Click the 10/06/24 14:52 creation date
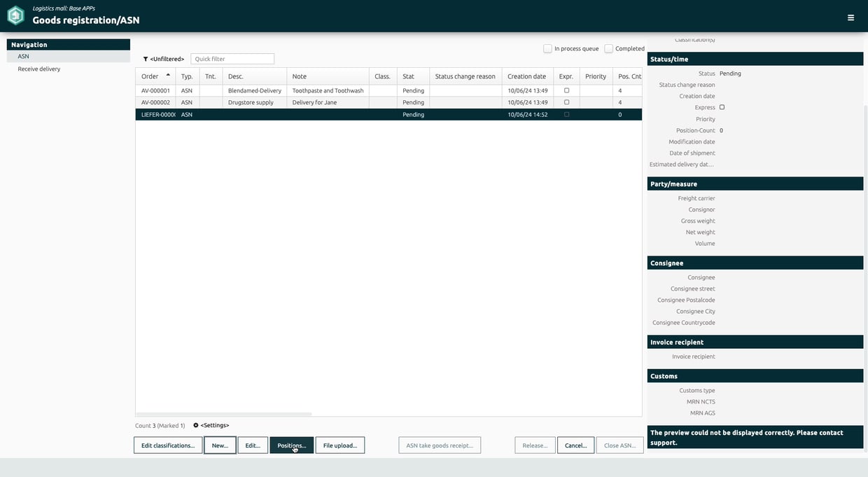Screen dimensions: 868x477 (528, 114)
